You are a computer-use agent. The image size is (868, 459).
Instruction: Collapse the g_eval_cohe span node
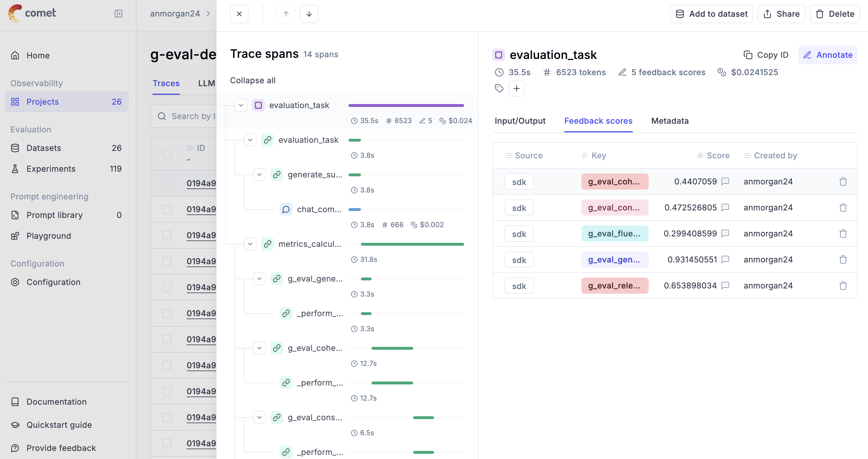point(259,348)
